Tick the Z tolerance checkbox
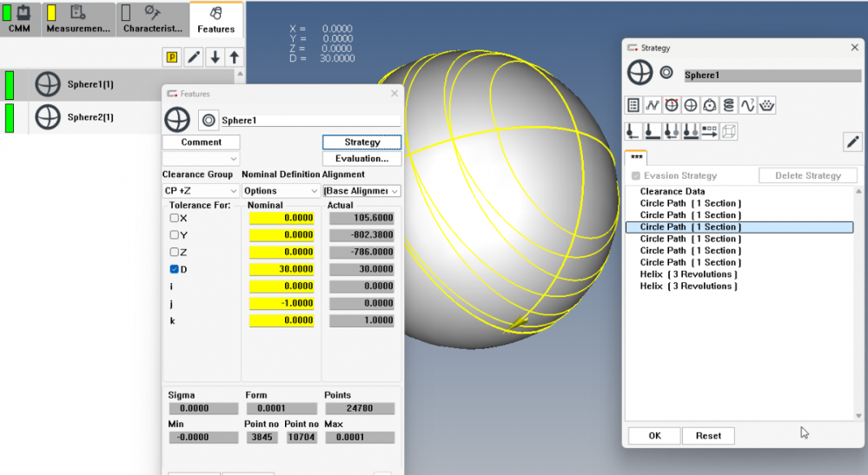The width and height of the screenshot is (868, 475). (x=175, y=253)
